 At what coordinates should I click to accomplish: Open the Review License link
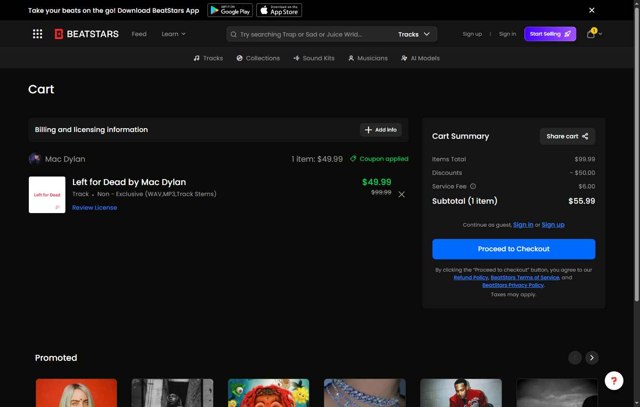[x=95, y=208]
